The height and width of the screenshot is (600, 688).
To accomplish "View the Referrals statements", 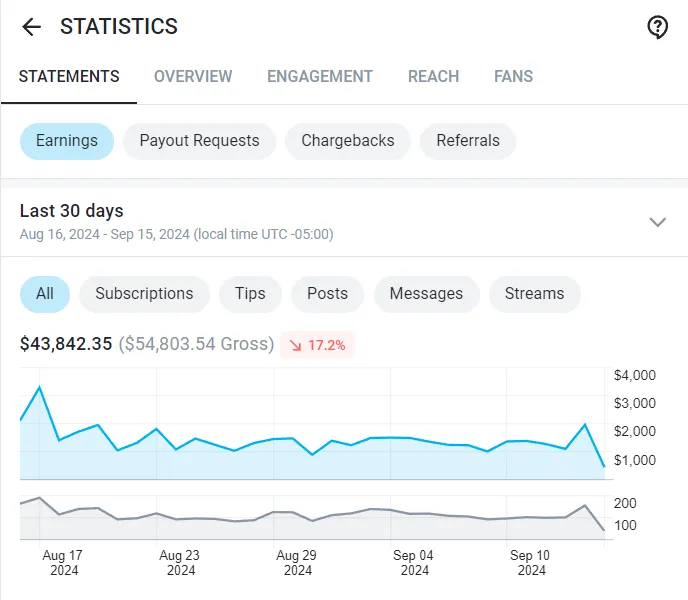I will 467,141.
